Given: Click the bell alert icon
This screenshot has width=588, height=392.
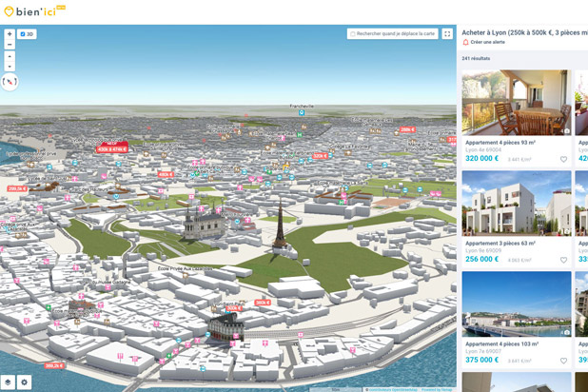Looking at the screenshot, I should [x=465, y=42].
